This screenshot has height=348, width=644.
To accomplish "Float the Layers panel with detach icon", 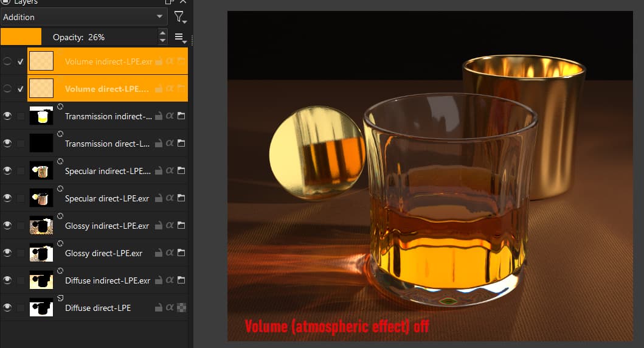I will click(x=170, y=2).
